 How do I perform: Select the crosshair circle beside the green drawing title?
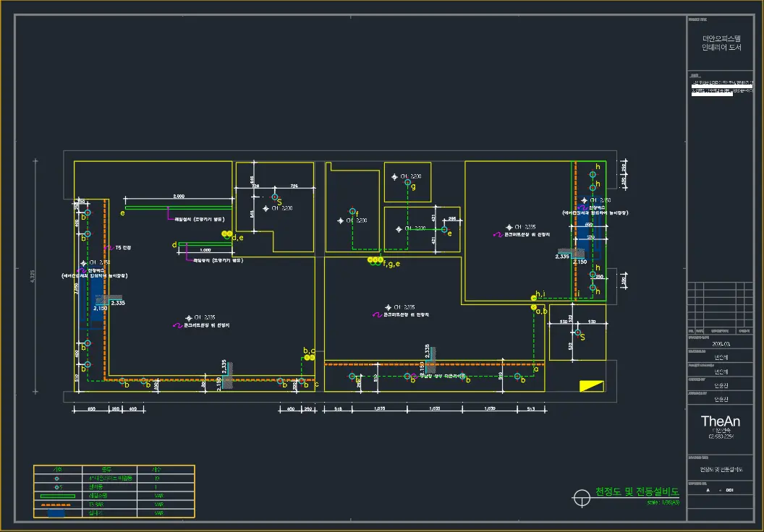coord(581,498)
